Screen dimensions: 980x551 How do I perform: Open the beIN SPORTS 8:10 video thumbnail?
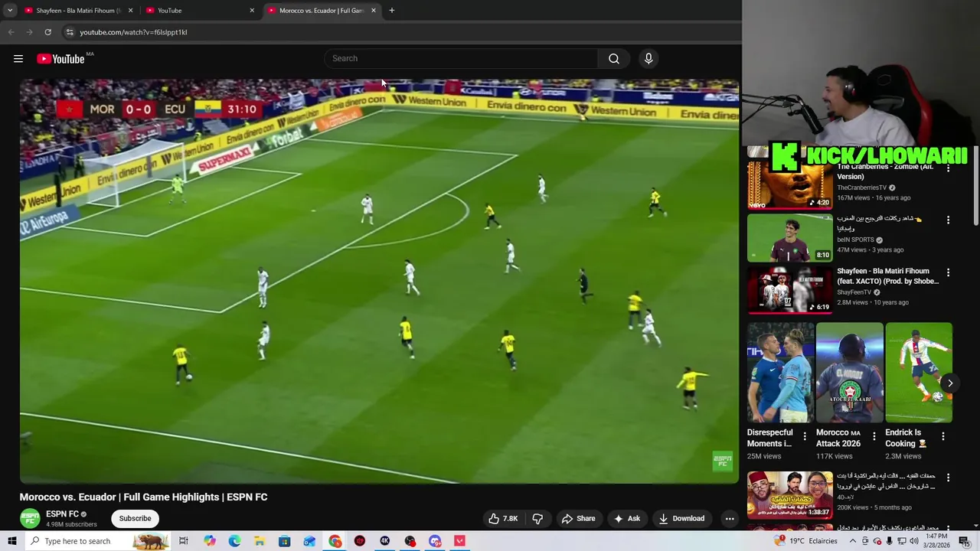[x=789, y=238]
